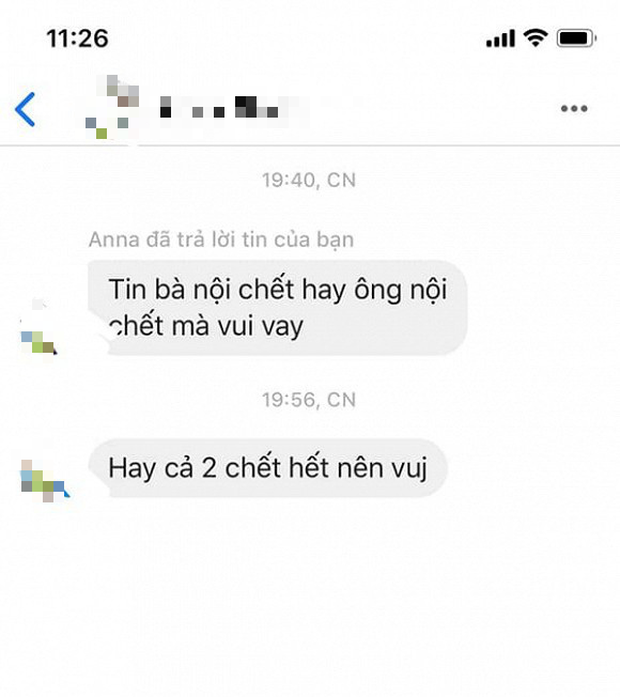Tap the blue back arrow
This screenshot has width=620, height=697.
pyautogui.click(x=25, y=109)
